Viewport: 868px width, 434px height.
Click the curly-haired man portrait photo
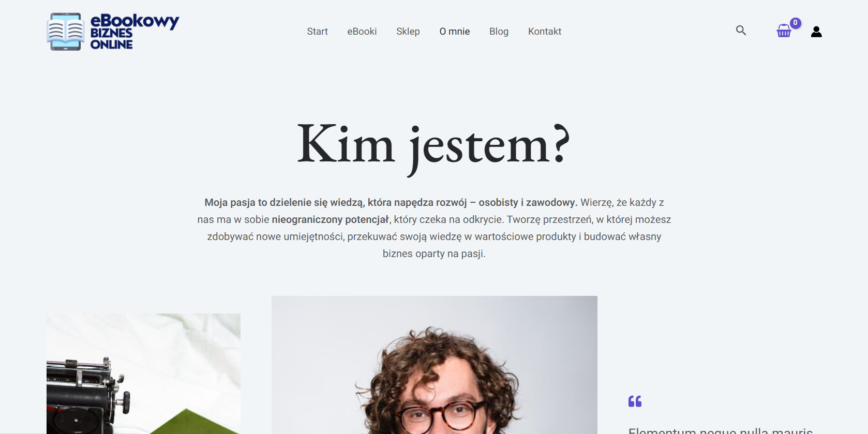point(435,365)
